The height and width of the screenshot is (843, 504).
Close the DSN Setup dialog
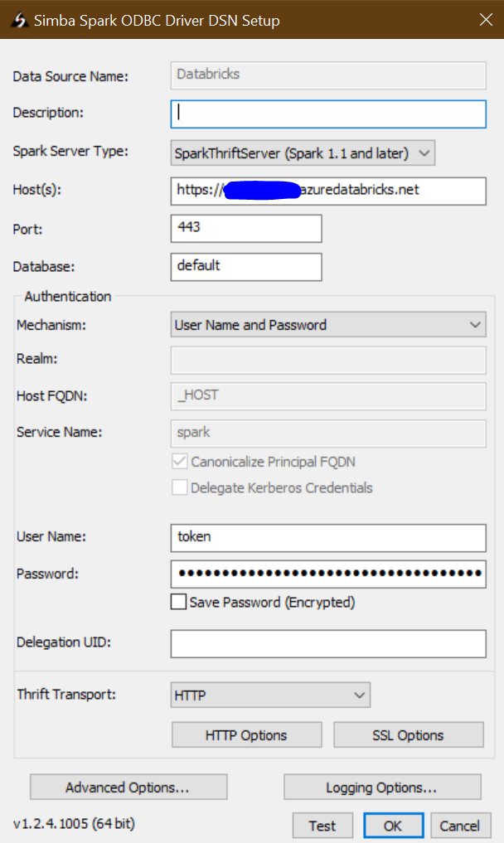pyautogui.click(x=485, y=19)
